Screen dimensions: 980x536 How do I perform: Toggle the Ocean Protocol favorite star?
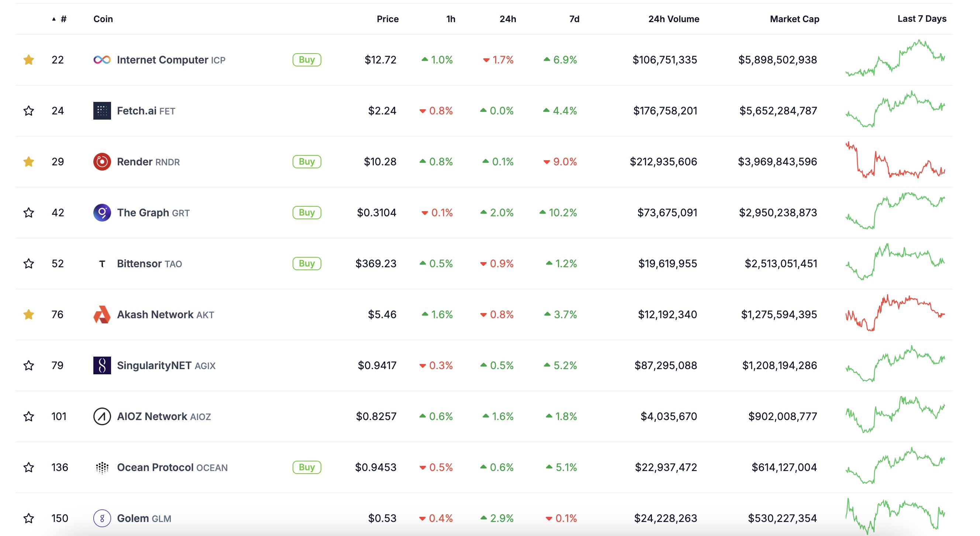pyautogui.click(x=28, y=467)
